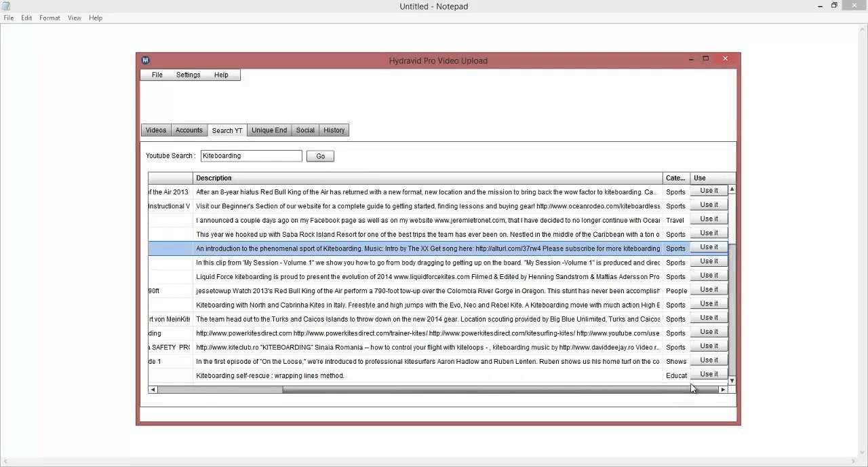Click the Hydravid app icon in title bar
868x467 pixels.
tap(145, 60)
